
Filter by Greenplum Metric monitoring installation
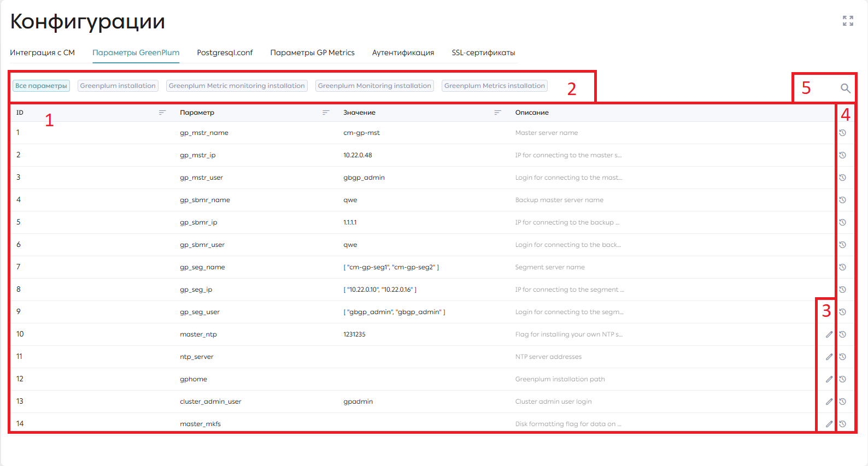pos(237,86)
